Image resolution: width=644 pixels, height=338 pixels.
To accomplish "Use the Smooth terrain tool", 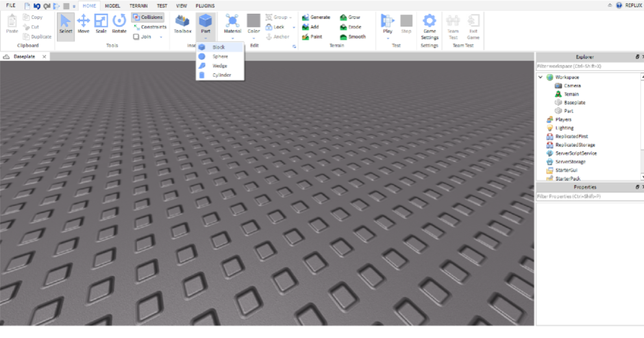I will 353,37.
